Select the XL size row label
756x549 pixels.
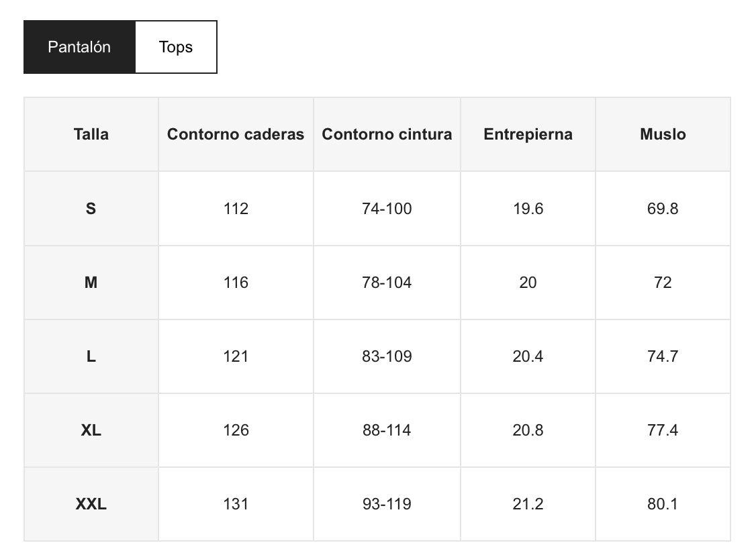(91, 430)
